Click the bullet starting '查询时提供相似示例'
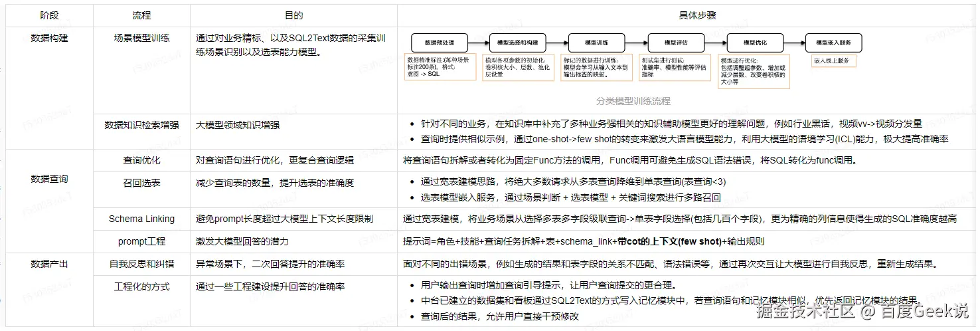This screenshot has height=331, width=980. point(685,140)
